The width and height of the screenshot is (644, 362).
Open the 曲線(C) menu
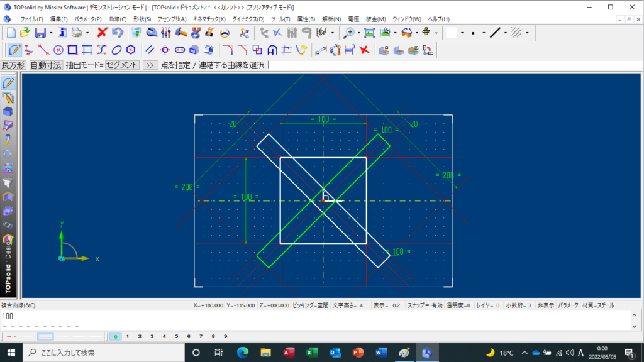tap(118, 19)
